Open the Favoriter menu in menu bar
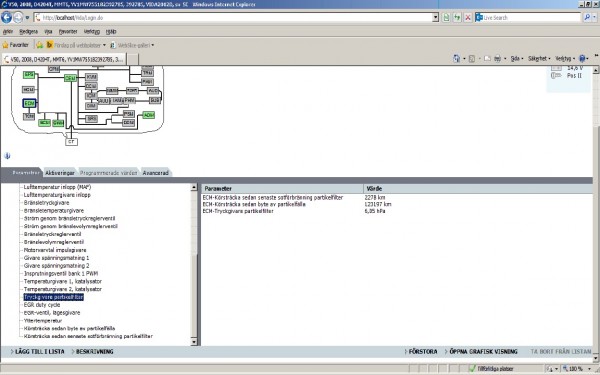The width and height of the screenshot is (600, 375). [x=68, y=32]
